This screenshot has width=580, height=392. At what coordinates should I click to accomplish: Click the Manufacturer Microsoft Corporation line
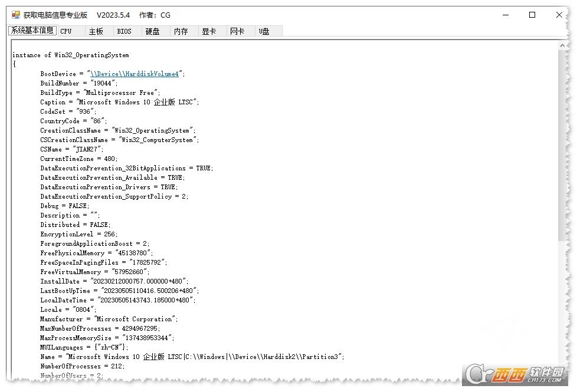coord(109,319)
